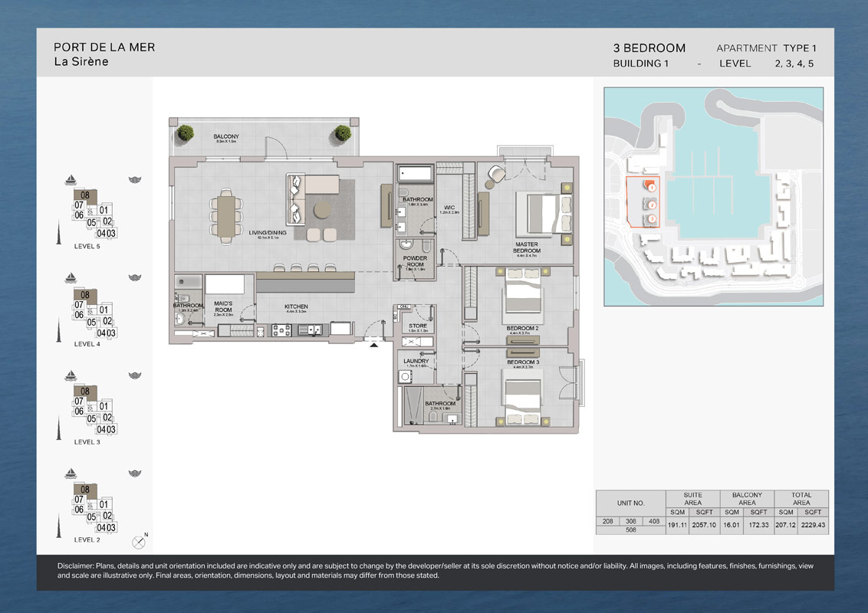Select unit 01 in the Level 2 key plan
868x613 pixels.
pos(105,504)
